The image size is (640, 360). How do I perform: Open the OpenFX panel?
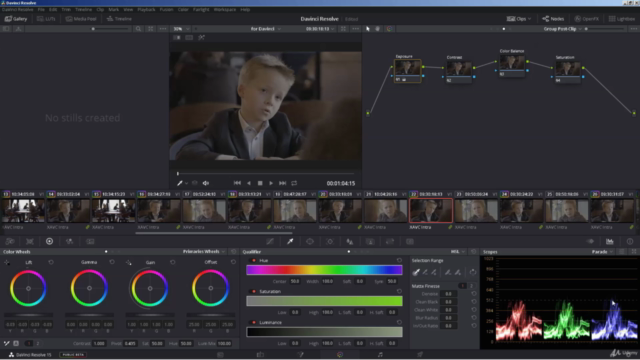point(587,19)
